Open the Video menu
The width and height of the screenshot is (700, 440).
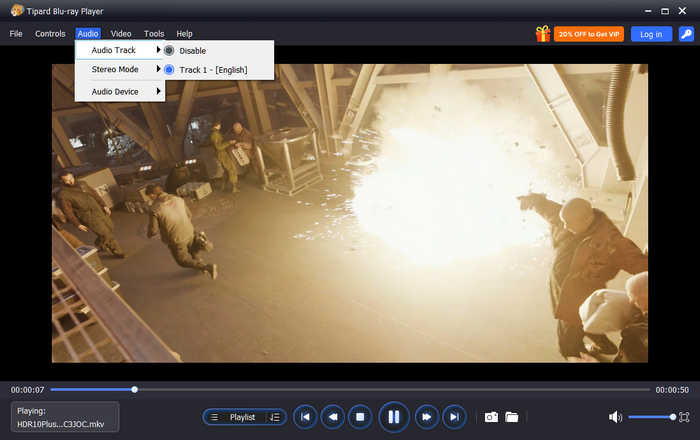121,34
